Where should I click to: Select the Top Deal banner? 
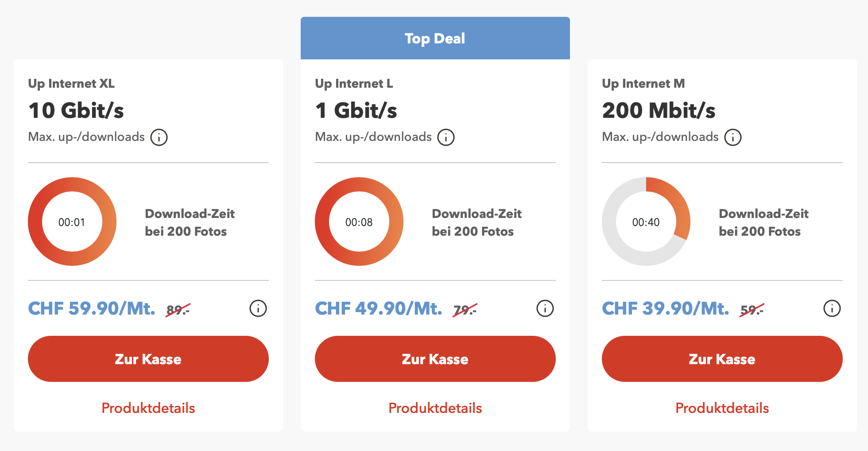[435, 38]
